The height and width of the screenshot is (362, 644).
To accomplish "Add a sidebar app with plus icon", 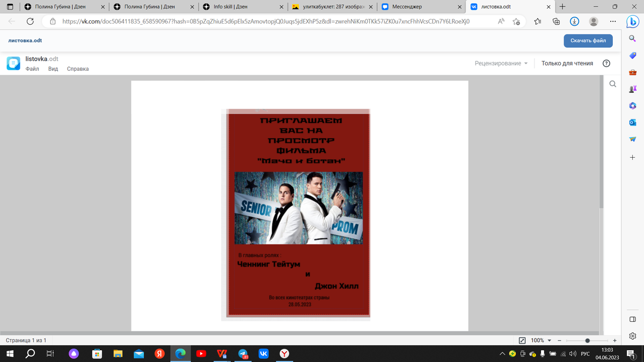I will (x=632, y=157).
